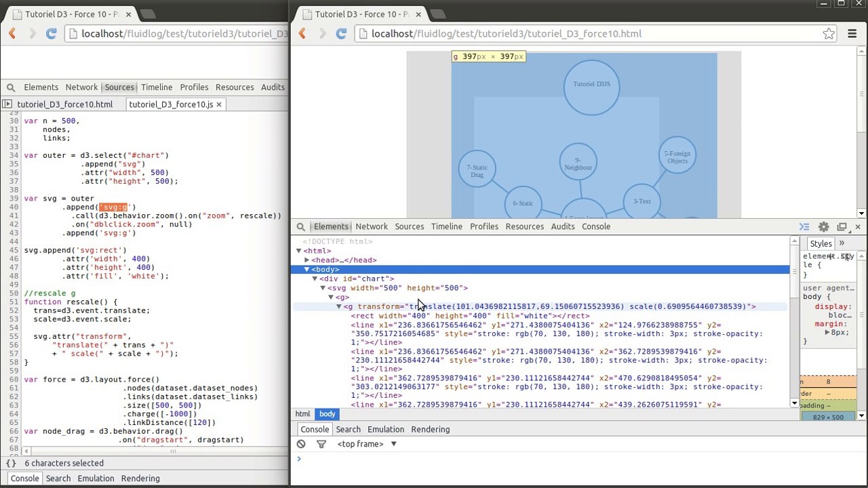
Task: Collapse the g transform node
Action: [339, 307]
